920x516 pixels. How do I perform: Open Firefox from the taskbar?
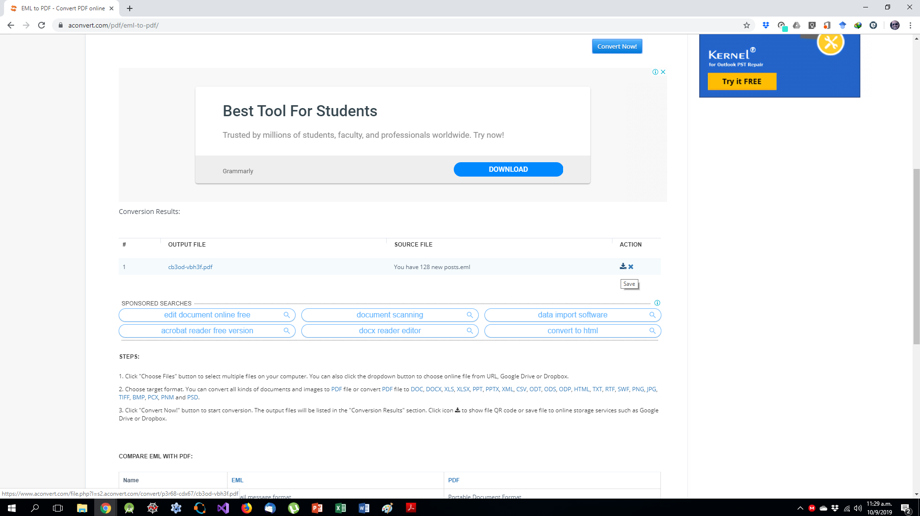click(246, 508)
